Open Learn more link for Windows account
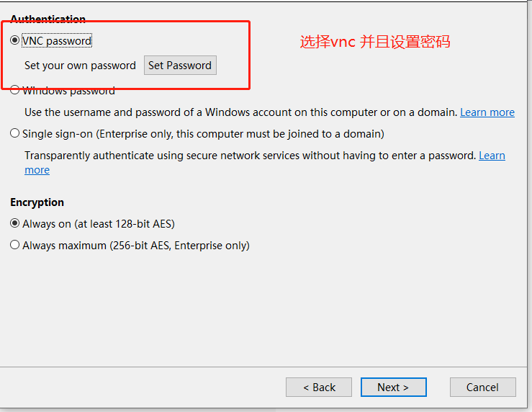The height and width of the screenshot is (412, 532). pos(487,112)
